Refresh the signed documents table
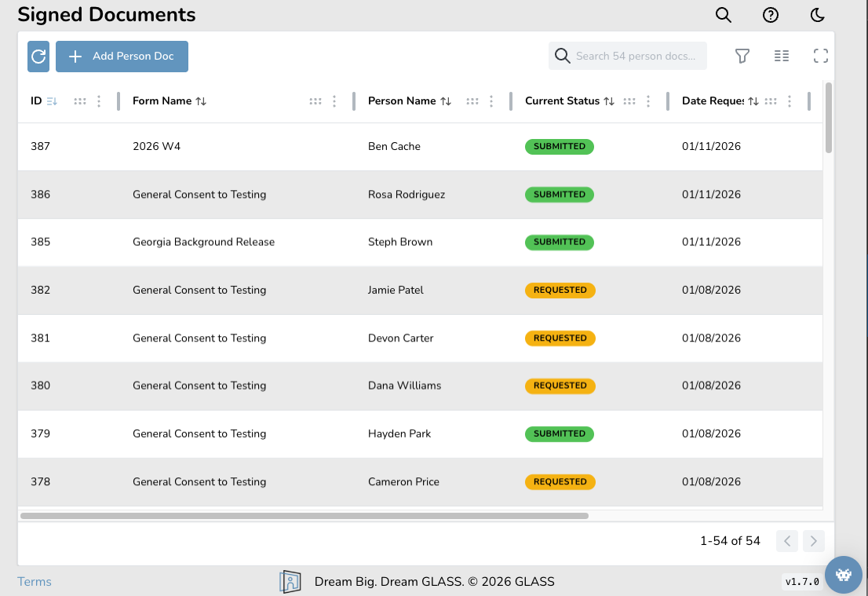Viewport: 868px width, 596px height. click(x=38, y=56)
